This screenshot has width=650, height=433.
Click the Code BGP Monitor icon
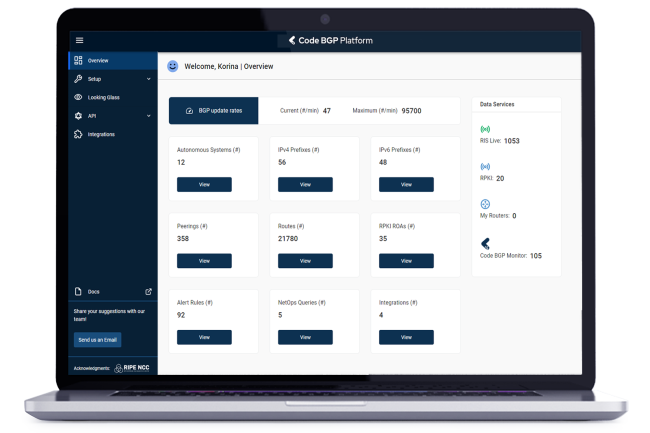pos(485,243)
